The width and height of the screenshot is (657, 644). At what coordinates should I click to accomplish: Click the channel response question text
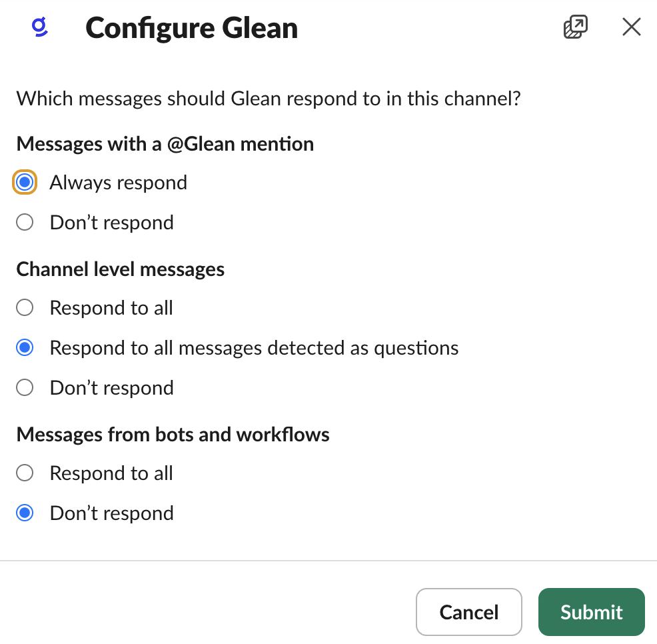pyautogui.click(x=269, y=98)
